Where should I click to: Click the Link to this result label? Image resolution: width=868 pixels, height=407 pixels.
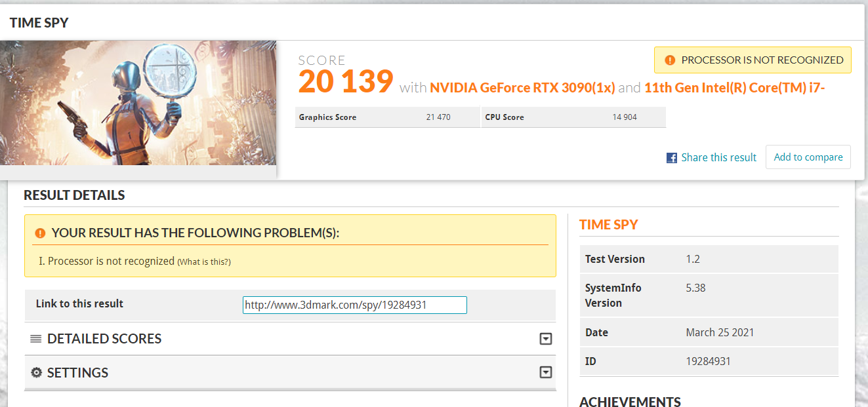79,303
